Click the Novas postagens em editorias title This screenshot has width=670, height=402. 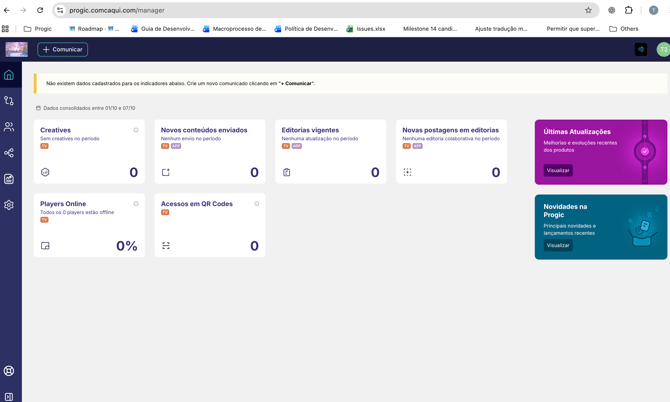click(450, 130)
